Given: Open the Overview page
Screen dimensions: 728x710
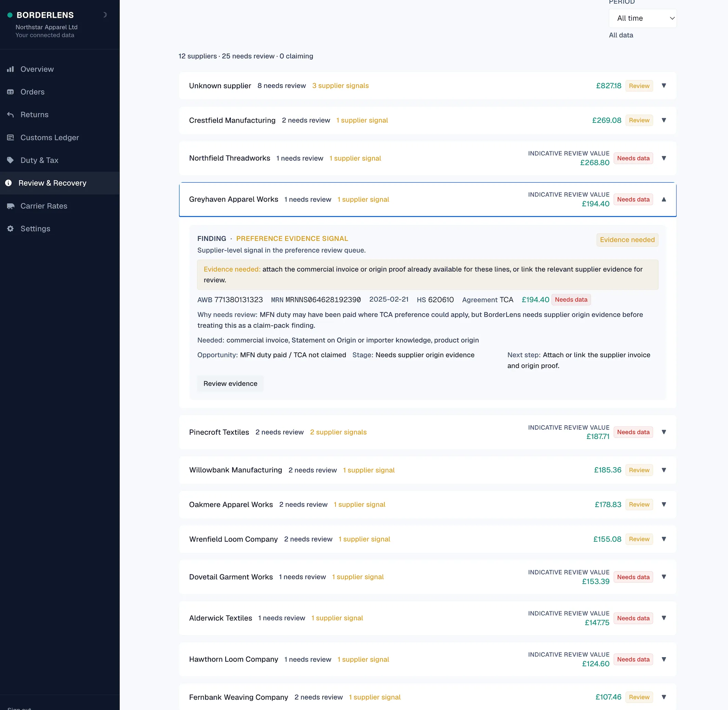Looking at the screenshot, I should point(59,69).
